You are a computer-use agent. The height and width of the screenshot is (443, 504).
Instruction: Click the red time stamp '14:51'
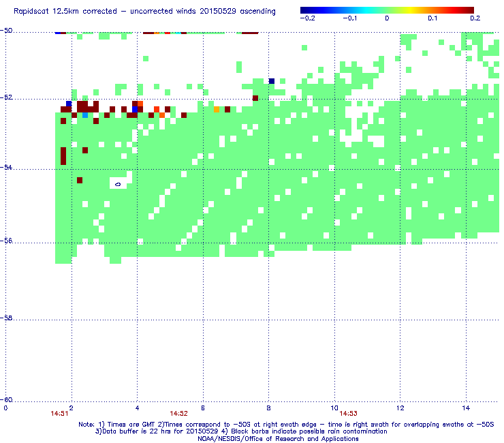[59, 414]
